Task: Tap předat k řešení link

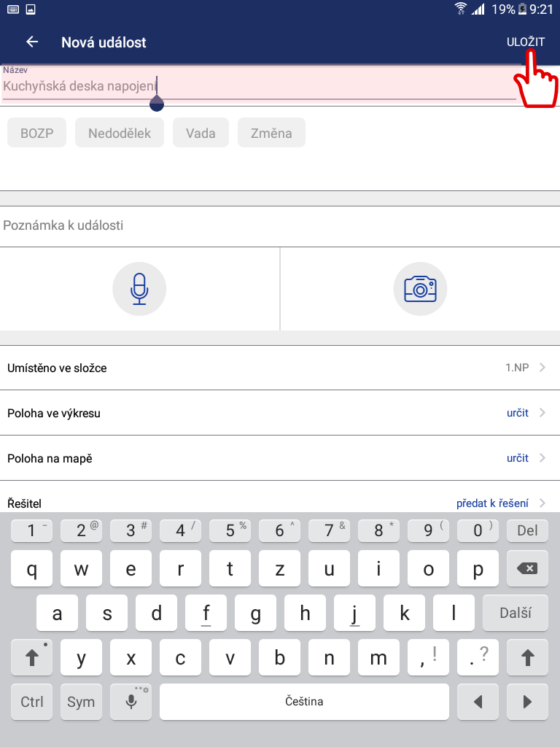Action: coord(492,503)
